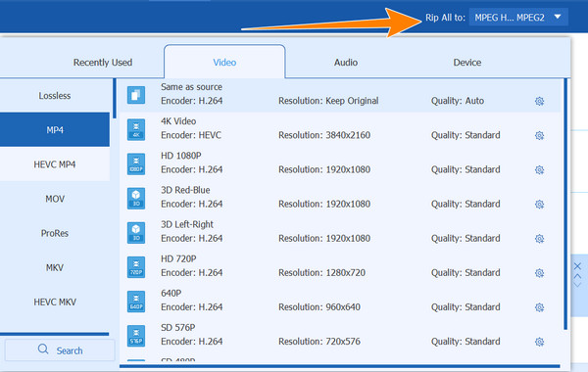
Task: Click the Same as source format icon
Action: click(136, 95)
